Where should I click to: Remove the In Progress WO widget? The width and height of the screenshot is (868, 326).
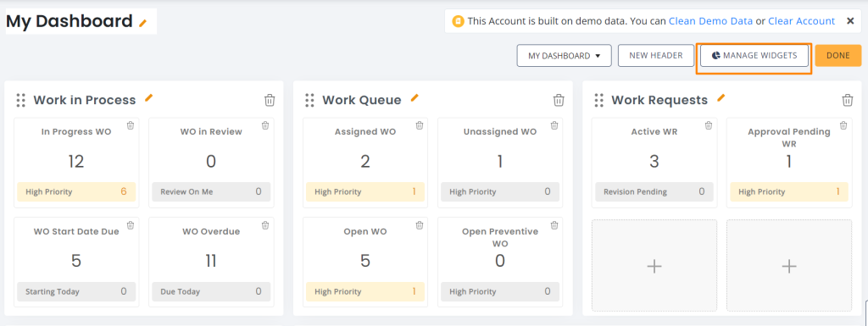tap(130, 125)
